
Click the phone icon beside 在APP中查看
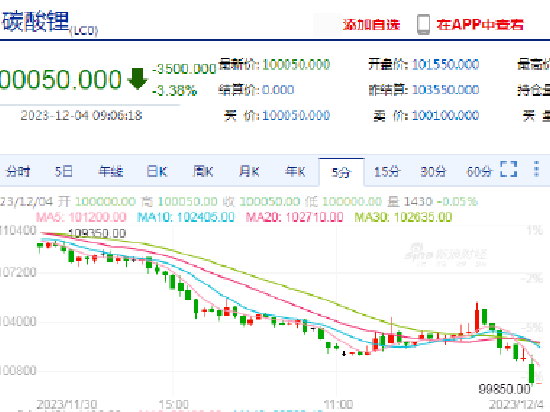[x=423, y=25]
